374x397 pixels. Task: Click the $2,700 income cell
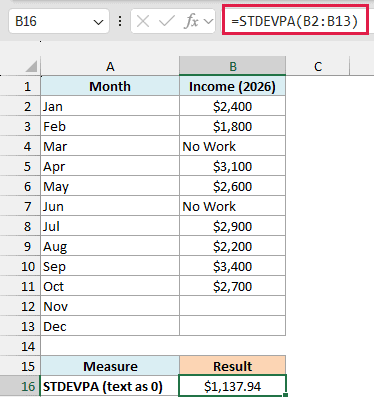click(232, 286)
